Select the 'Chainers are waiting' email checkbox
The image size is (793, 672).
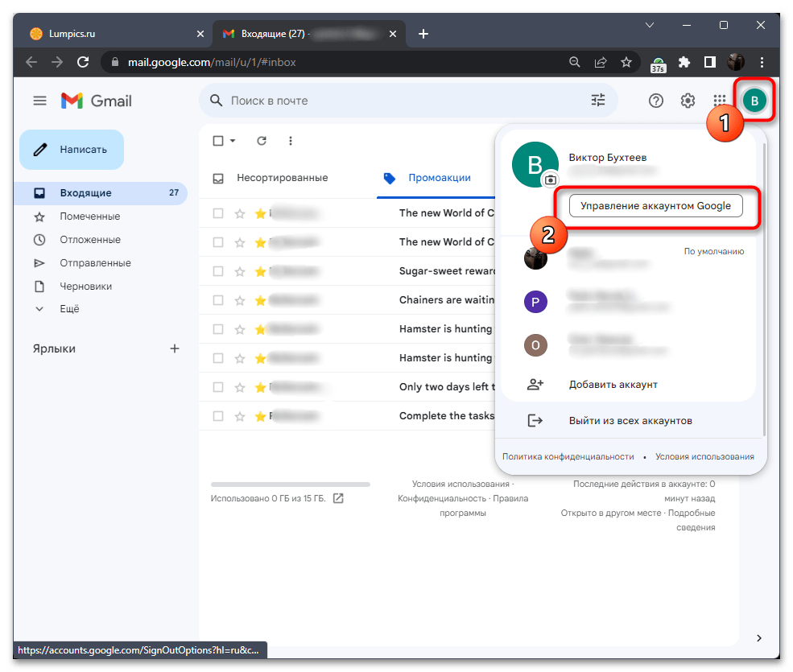[218, 300]
